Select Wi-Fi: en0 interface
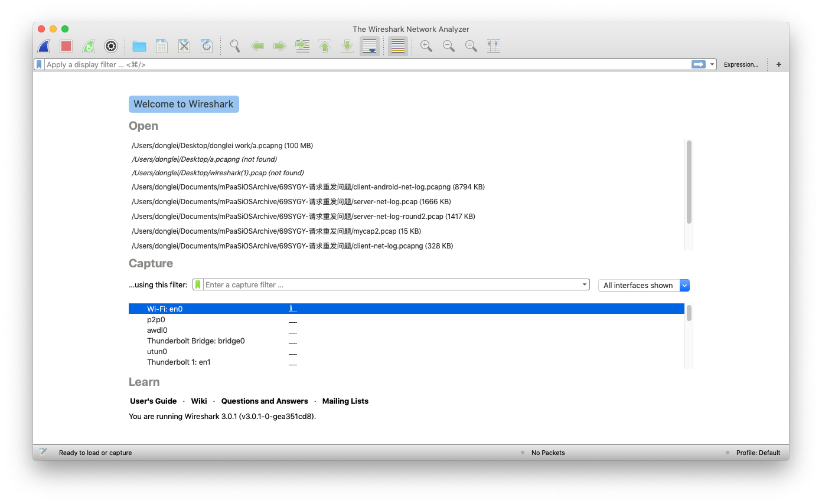 406,309
